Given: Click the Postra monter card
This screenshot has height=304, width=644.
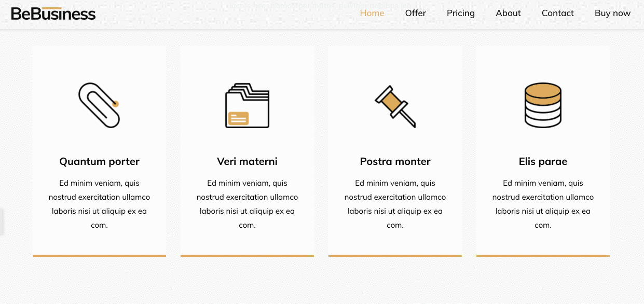Looking at the screenshot, I should pos(395,150).
